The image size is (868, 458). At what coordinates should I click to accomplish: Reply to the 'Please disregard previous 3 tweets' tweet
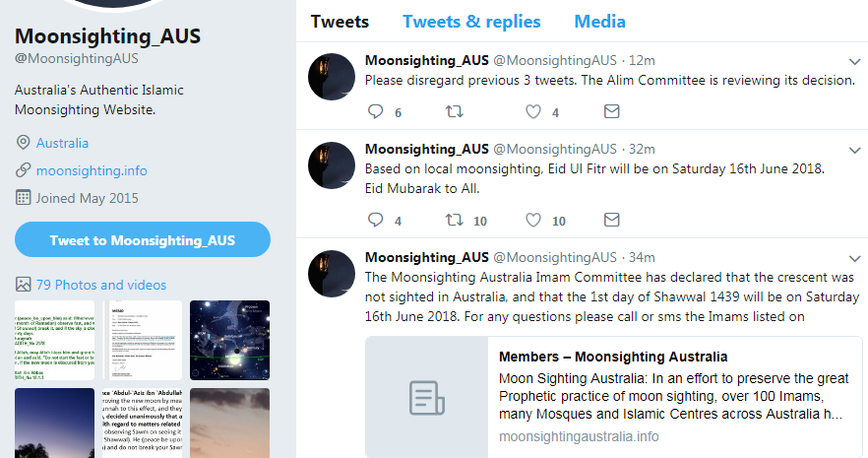coord(375,112)
